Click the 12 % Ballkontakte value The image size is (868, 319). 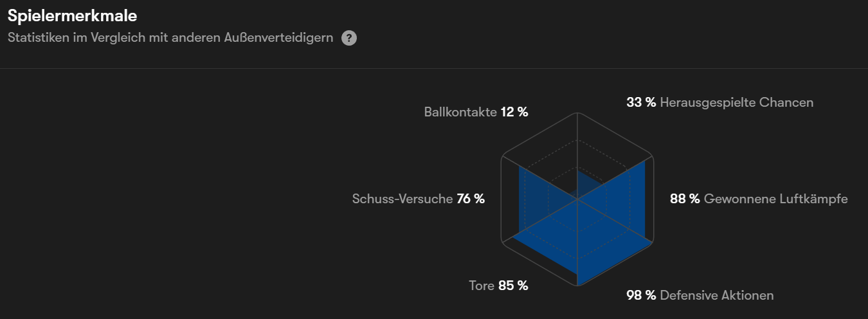click(514, 112)
